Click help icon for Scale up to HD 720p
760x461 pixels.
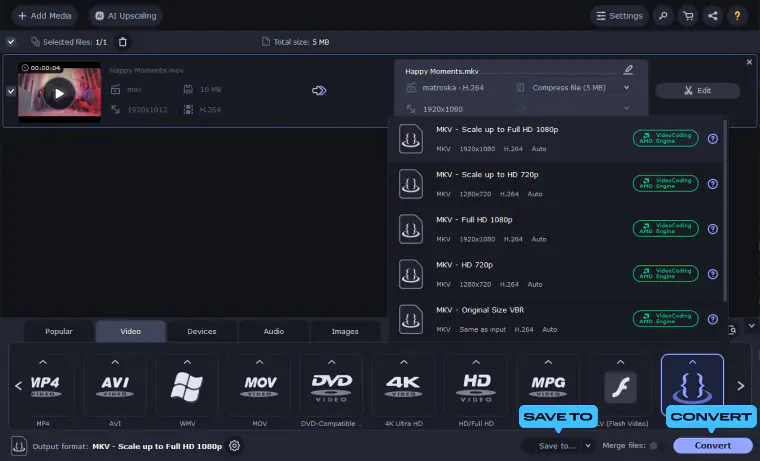tap(712, 184)
